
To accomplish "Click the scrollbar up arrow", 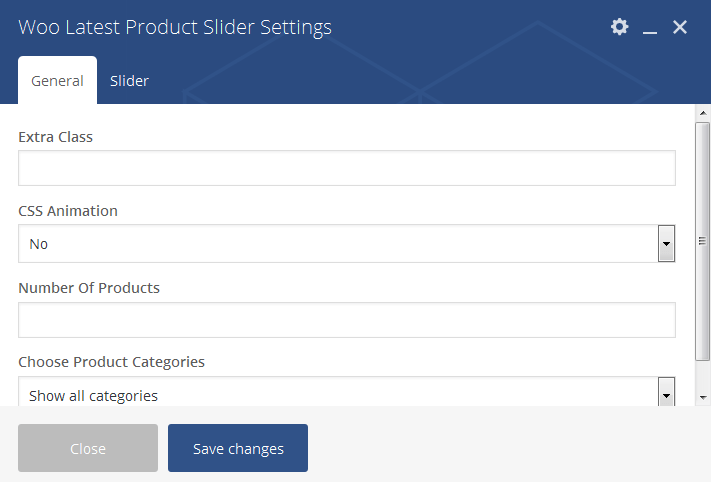I will tap(703, 113).
